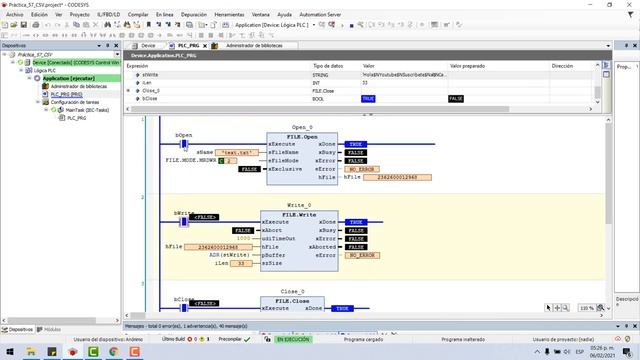Open the Proyecto menu
The width and height of the screenshot is (640, 360).
click(x=80, y=14)
